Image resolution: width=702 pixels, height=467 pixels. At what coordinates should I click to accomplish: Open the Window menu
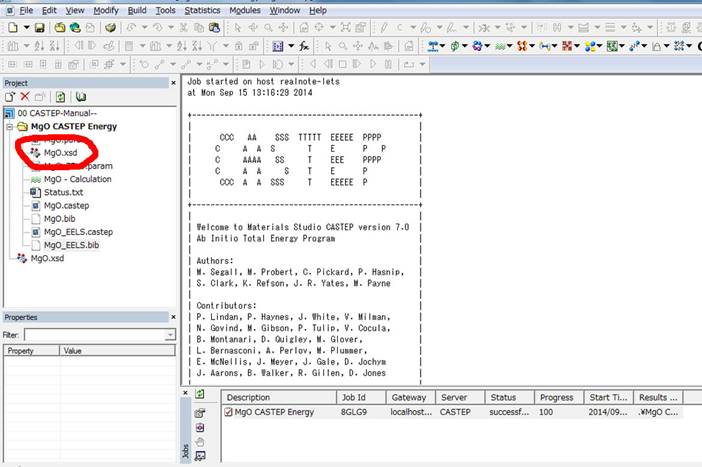[284, 10]
